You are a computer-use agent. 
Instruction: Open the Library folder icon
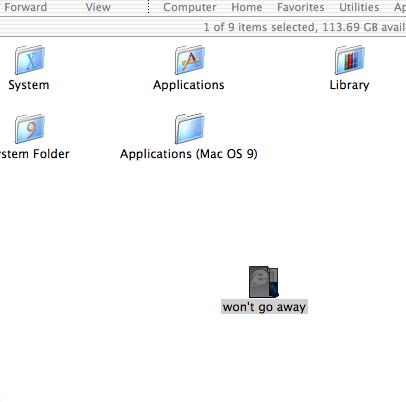[x=350, y=60]
